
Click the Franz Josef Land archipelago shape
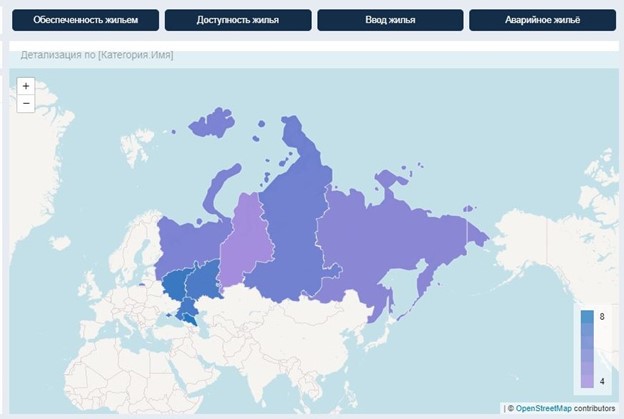(x=211, y=123)
